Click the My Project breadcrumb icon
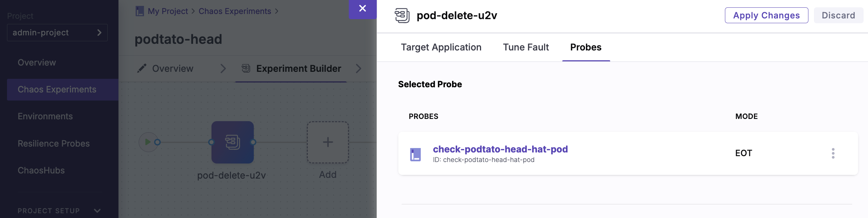This screenshot has width=868, height=218. click(139, 11)
